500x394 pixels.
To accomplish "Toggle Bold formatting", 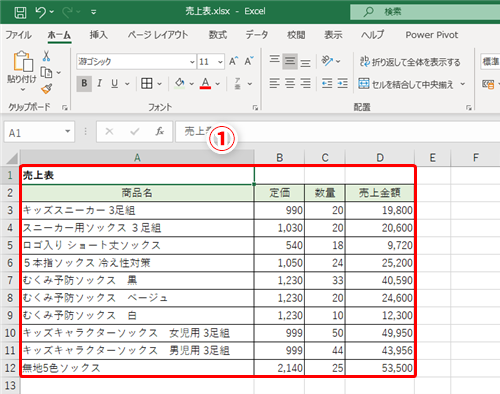I will [x=84, y=83].
